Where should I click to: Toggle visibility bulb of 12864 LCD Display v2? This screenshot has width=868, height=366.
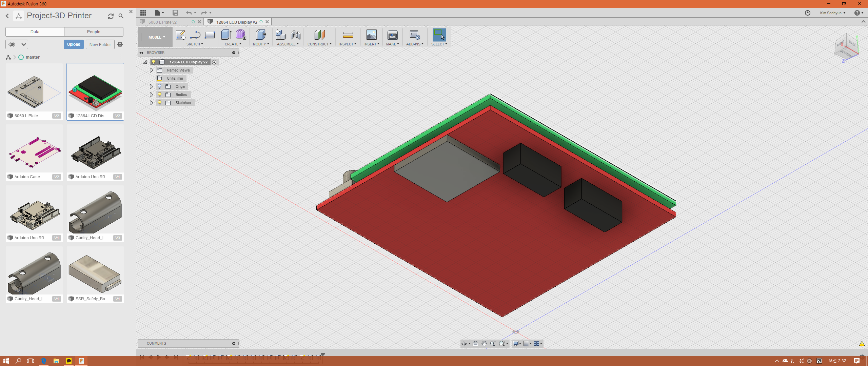pyautogui.click(x=154, y=62)
